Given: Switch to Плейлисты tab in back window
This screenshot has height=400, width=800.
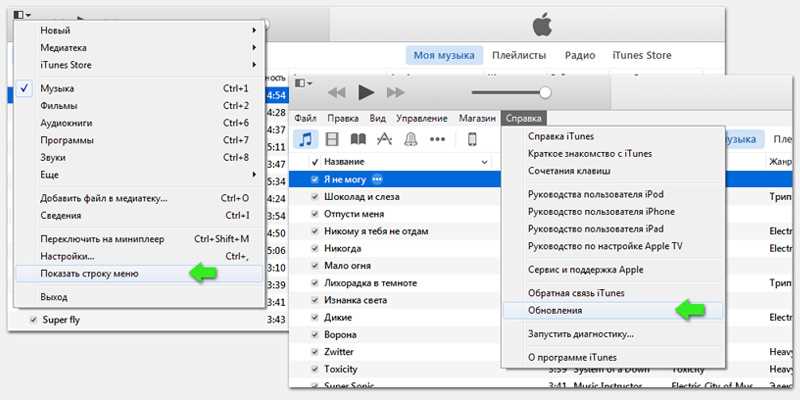Looking at the screenshot, I should (519, 55).
